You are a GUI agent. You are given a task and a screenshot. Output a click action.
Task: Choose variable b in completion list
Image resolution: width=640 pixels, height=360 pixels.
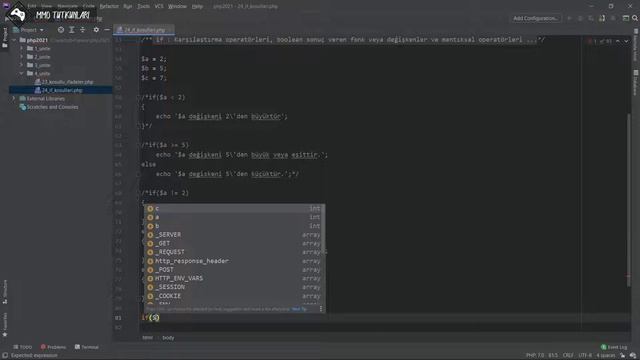tap(234, 226)
